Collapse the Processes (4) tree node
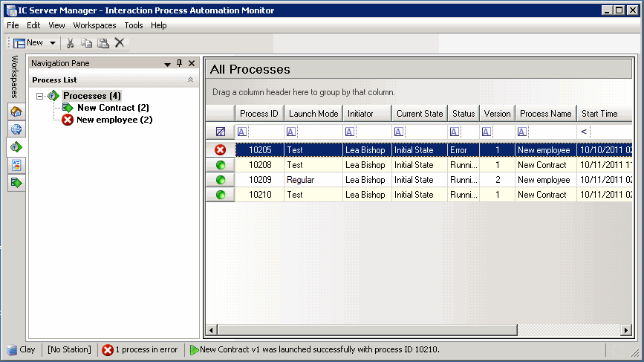The height and width of the screenshot is (362, 644). click(41, 96)
